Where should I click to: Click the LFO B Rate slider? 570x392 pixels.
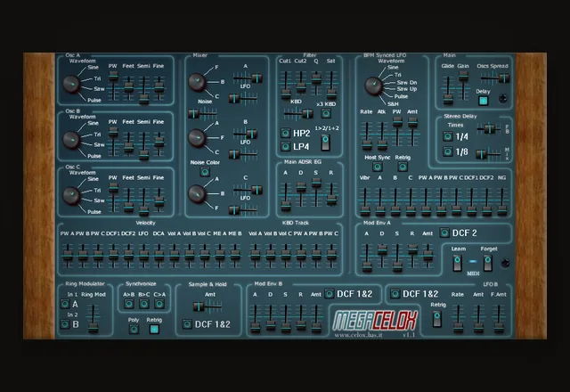[458, 319]
